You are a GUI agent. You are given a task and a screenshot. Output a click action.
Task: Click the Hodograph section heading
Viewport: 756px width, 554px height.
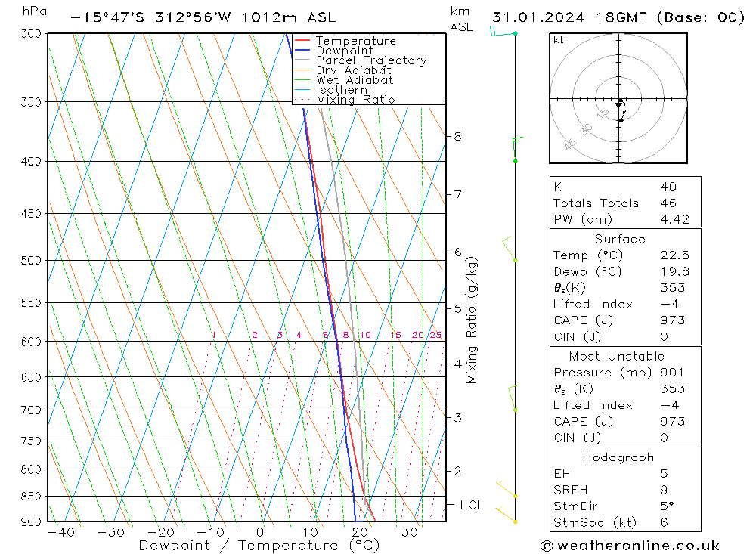pos(618,457)
